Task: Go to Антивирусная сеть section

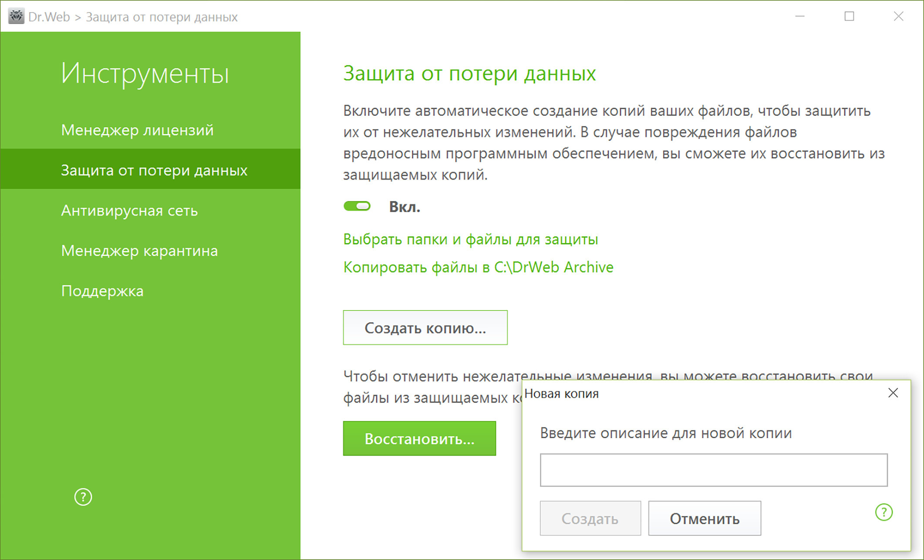Action: 129,211
